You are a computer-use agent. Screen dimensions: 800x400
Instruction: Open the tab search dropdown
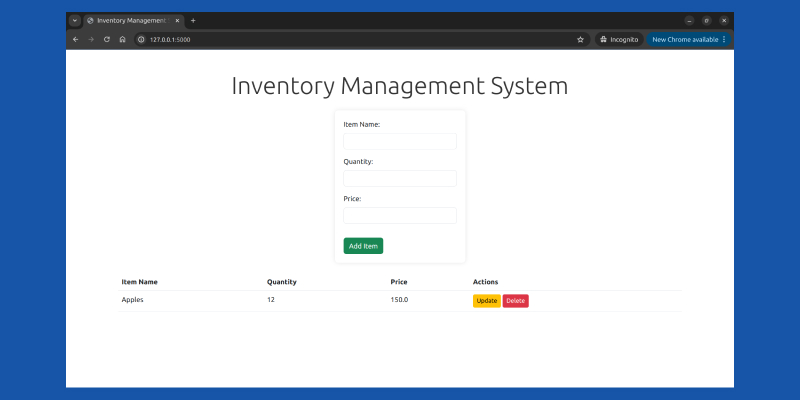75,20
